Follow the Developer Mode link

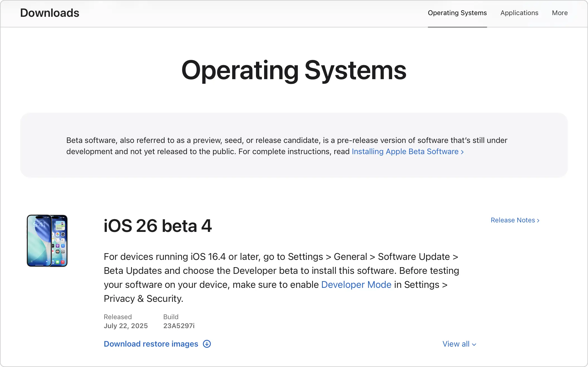(x=356, y=284)
